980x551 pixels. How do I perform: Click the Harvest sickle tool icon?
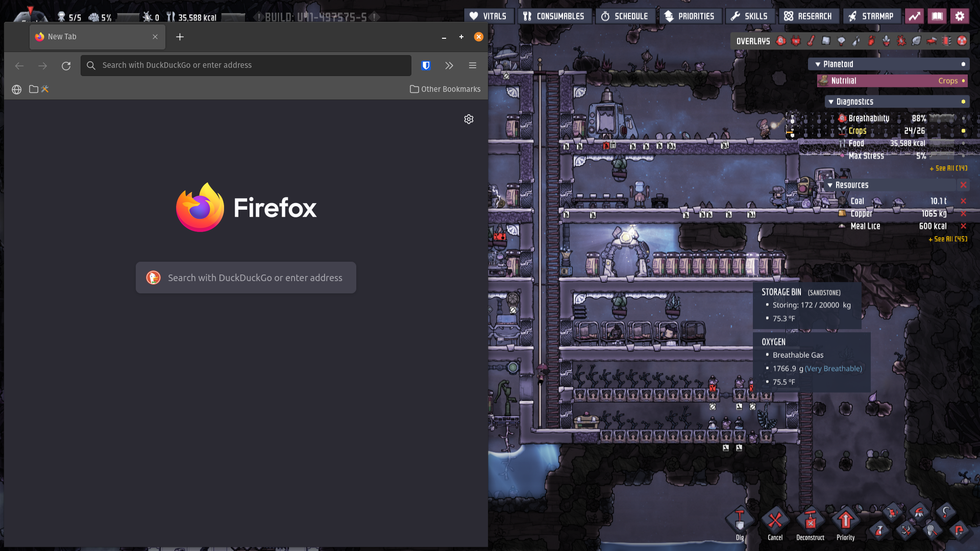946,513
